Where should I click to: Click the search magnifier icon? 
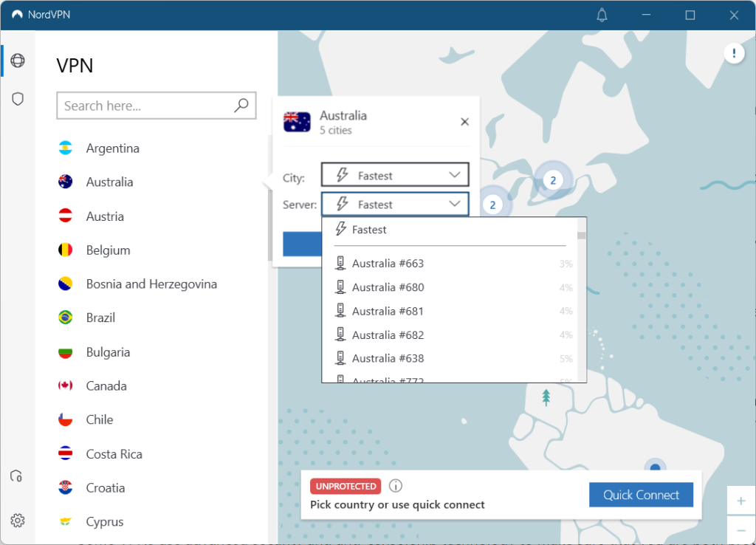(x=241, y=106)
